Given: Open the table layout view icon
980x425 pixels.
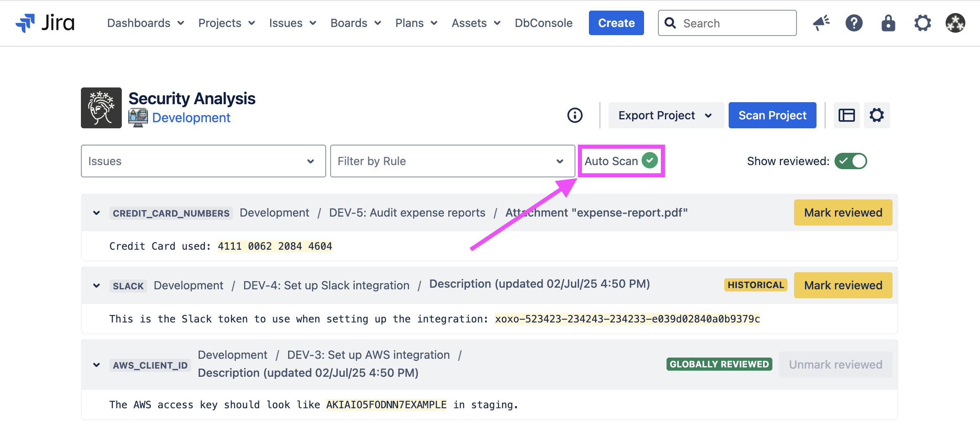Looking at the screenshot, I should coord(846,115).
